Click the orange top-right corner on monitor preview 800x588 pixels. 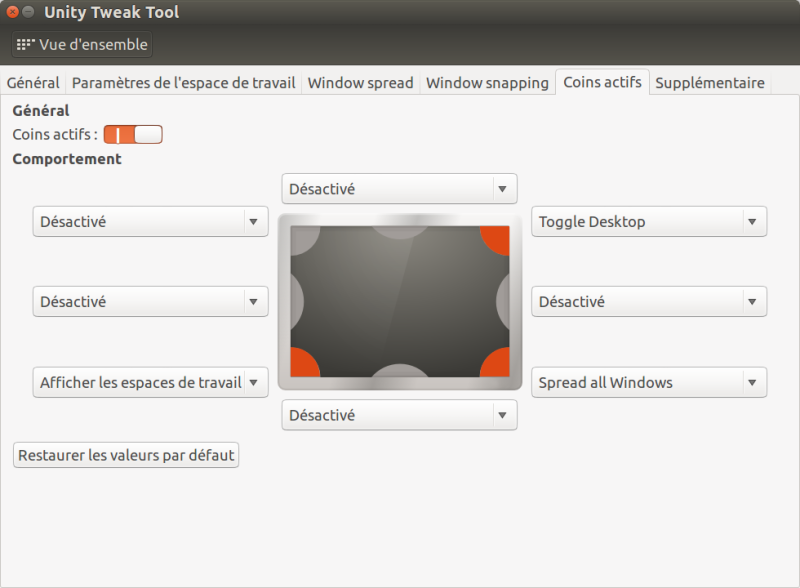[496, 239]
